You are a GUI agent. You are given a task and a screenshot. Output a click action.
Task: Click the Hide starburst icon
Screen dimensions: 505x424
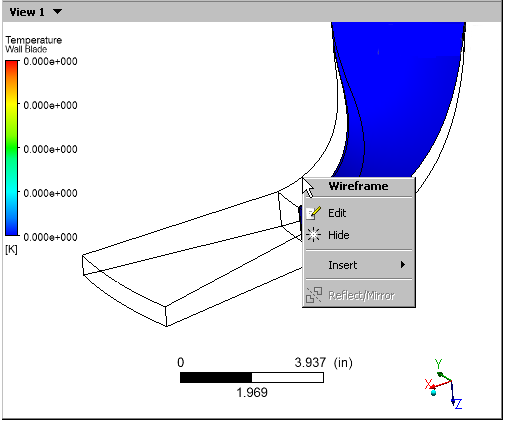pos(313,235)
